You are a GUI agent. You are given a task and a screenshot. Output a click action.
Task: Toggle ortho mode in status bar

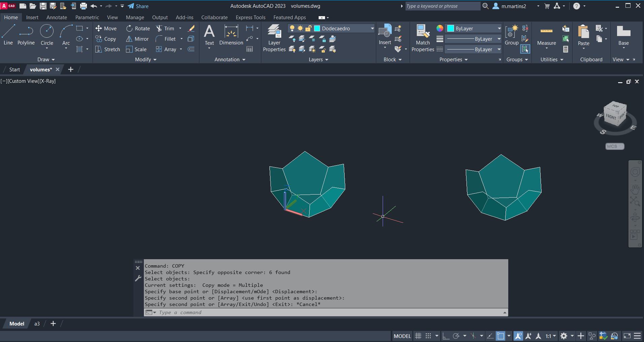coord(446,336)
